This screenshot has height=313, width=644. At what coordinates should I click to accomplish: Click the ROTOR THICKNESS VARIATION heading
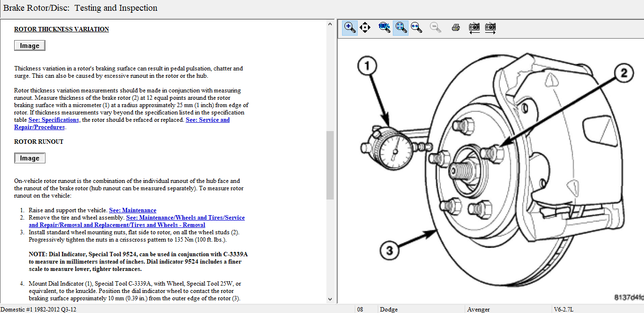tap(62, 29)
